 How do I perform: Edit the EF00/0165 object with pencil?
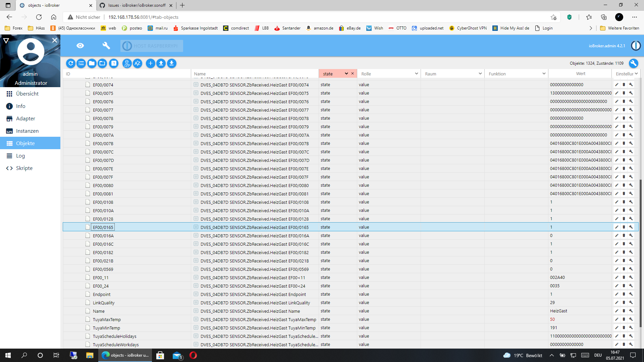pyautogui.click(x=616, y=227)
